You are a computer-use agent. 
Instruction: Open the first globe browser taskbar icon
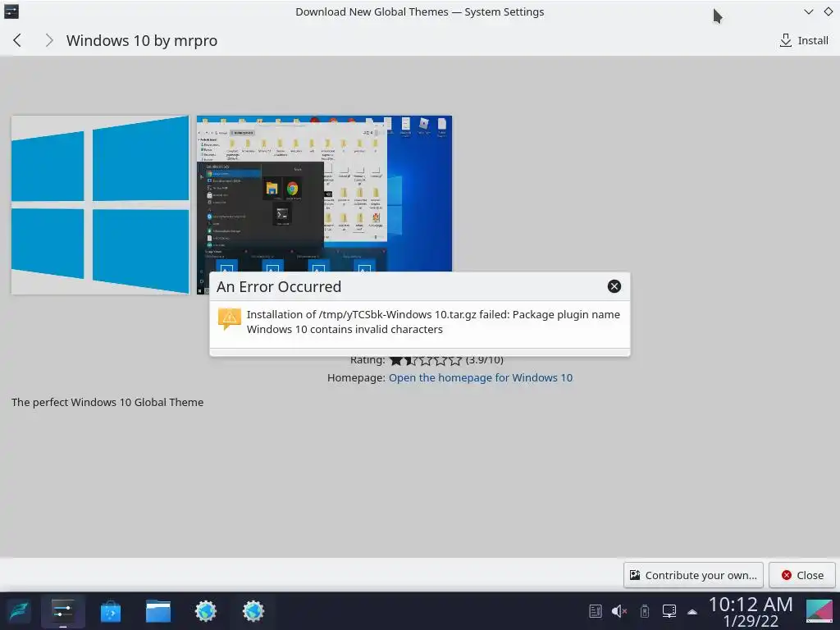[x=206, y=611]
